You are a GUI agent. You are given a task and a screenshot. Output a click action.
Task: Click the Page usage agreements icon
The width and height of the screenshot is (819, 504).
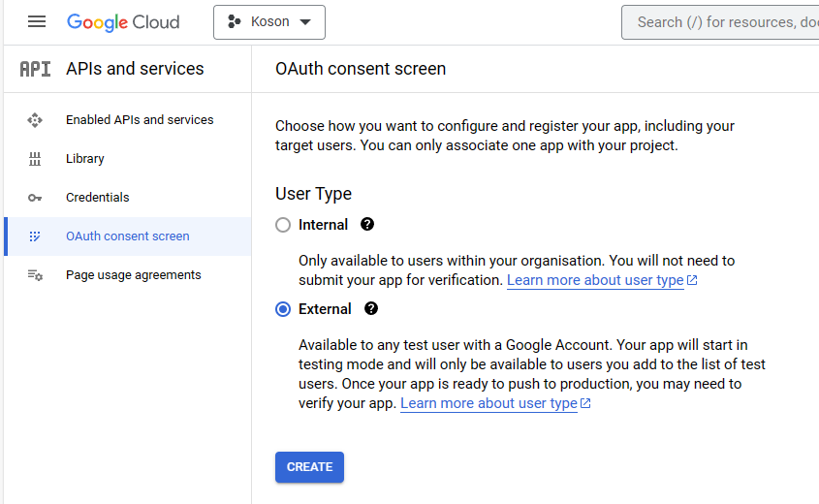[35, 275]
